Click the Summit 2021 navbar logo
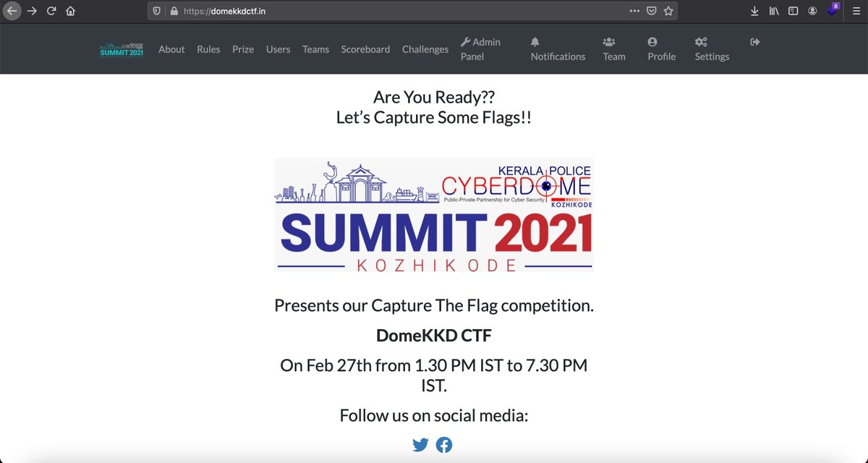This screenshot has height=463, width=868. [x=122, y=50]
